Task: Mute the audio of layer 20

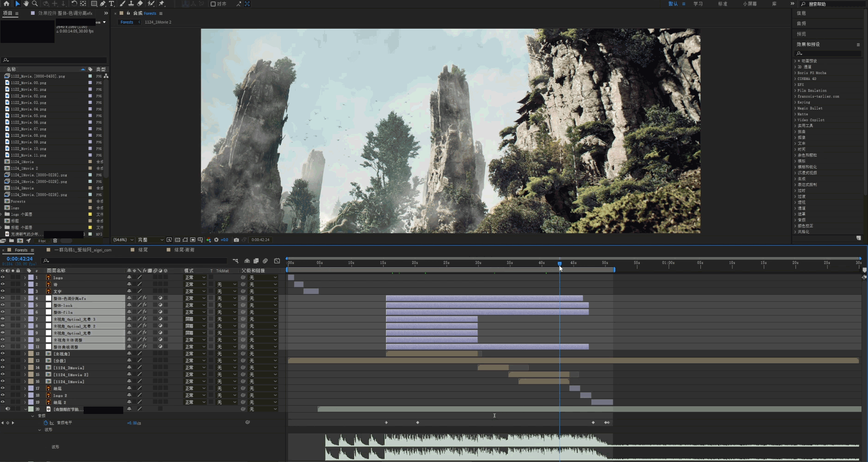Action: [8, 409]
